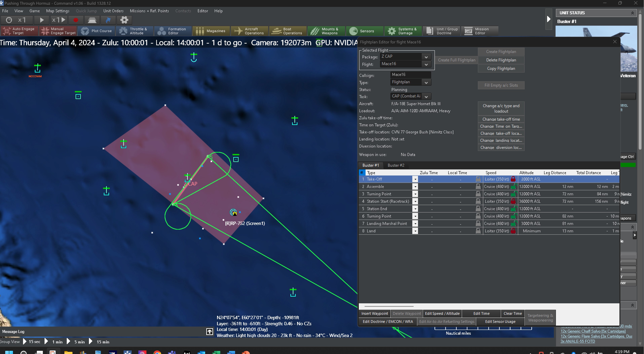The width and height of the screenshot is (644, 354).
Task: Open the Formation Editor
Action: point(173,31)
